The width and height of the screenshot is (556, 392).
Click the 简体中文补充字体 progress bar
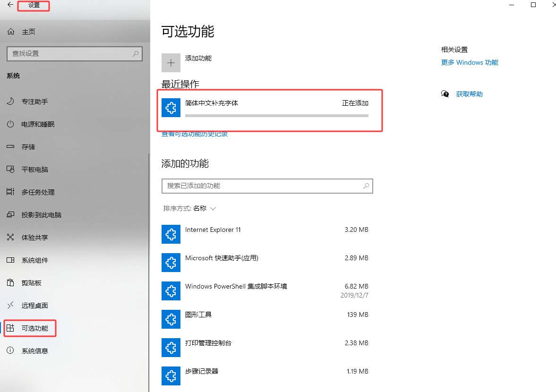point(276,115)
